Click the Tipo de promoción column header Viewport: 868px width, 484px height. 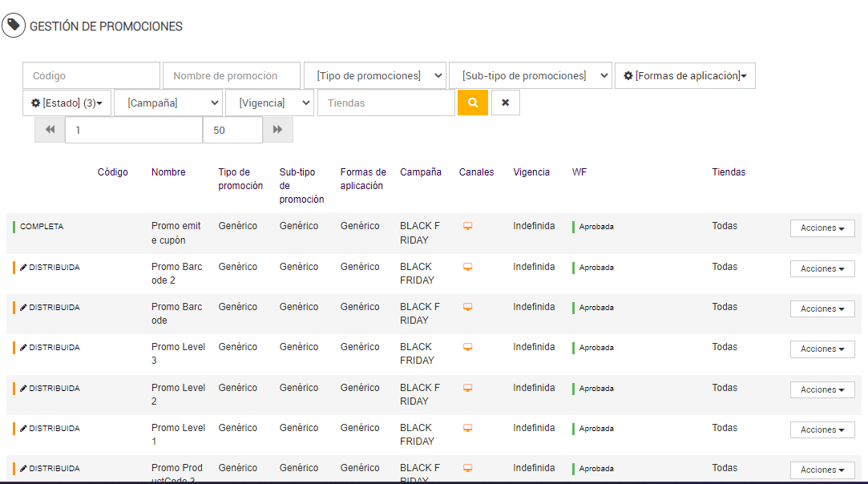pyautogui.click(x=240, y=179)
